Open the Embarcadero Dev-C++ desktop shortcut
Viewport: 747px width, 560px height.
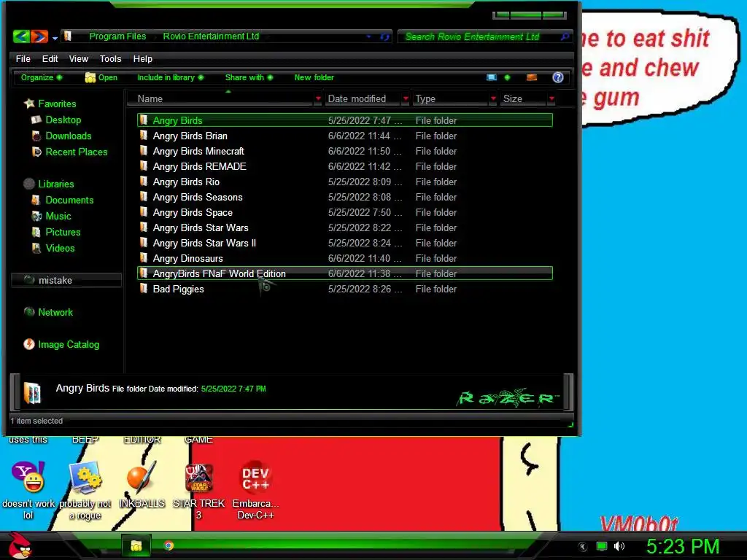point(256,491)
